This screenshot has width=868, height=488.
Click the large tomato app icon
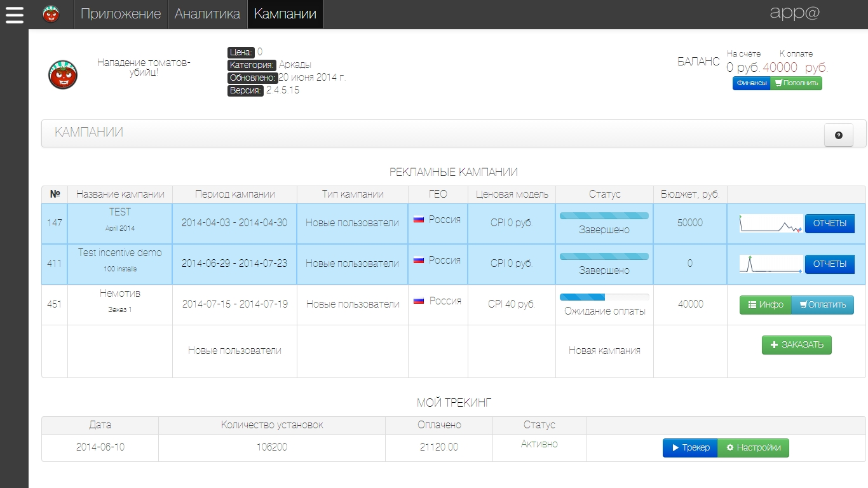63,74
